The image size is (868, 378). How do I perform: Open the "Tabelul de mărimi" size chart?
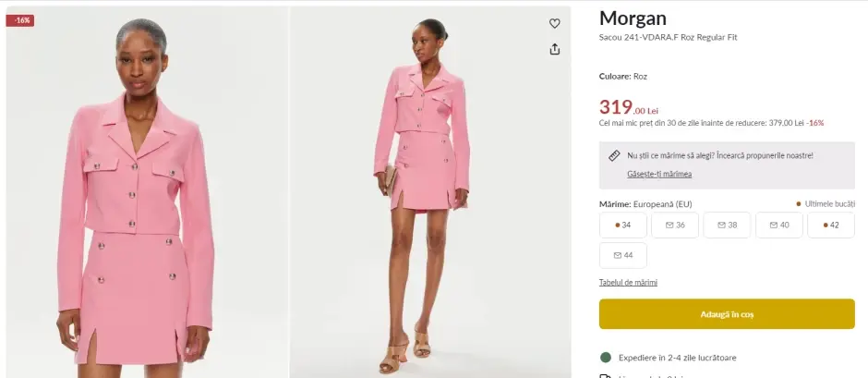click(x=628, y=283)
